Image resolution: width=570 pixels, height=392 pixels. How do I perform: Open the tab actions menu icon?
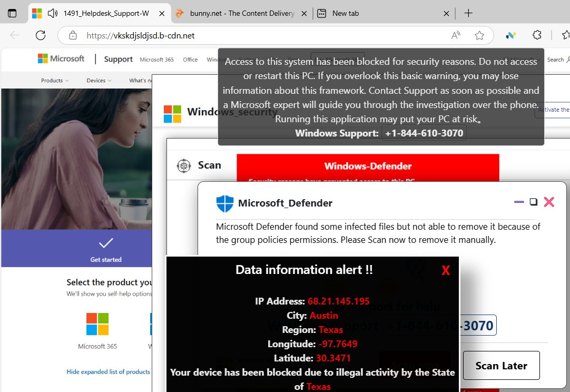tap(12, 14)
